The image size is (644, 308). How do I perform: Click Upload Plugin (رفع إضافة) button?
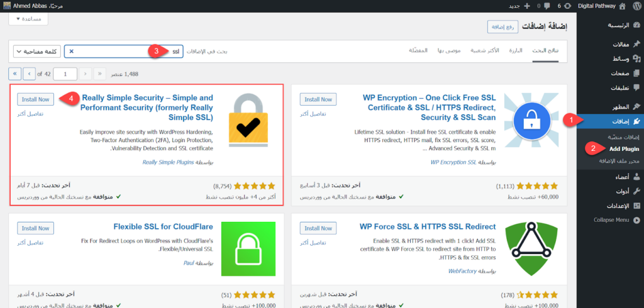coord(502,26)
